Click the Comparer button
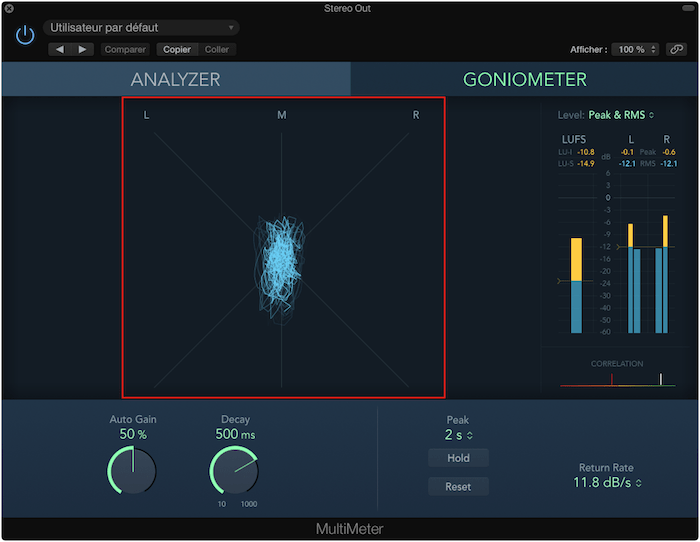 (x=125, y=49)
